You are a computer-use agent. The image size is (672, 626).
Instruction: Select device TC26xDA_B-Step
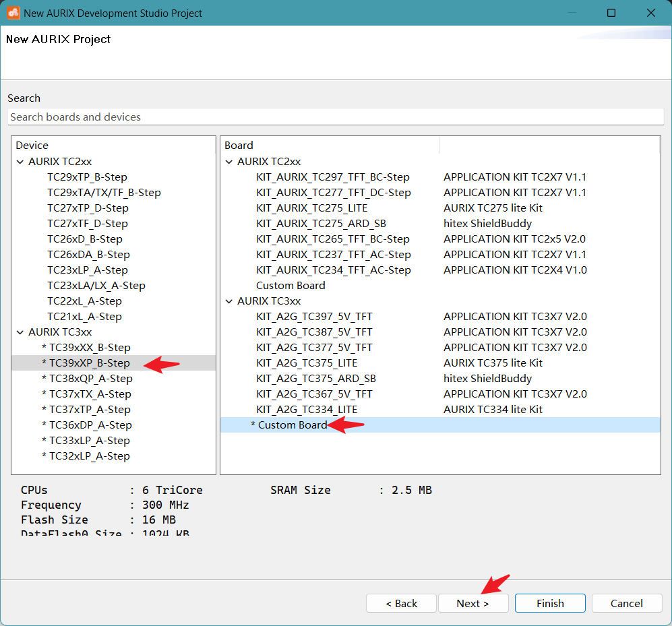pyautogui.click(x=88, y=255)
